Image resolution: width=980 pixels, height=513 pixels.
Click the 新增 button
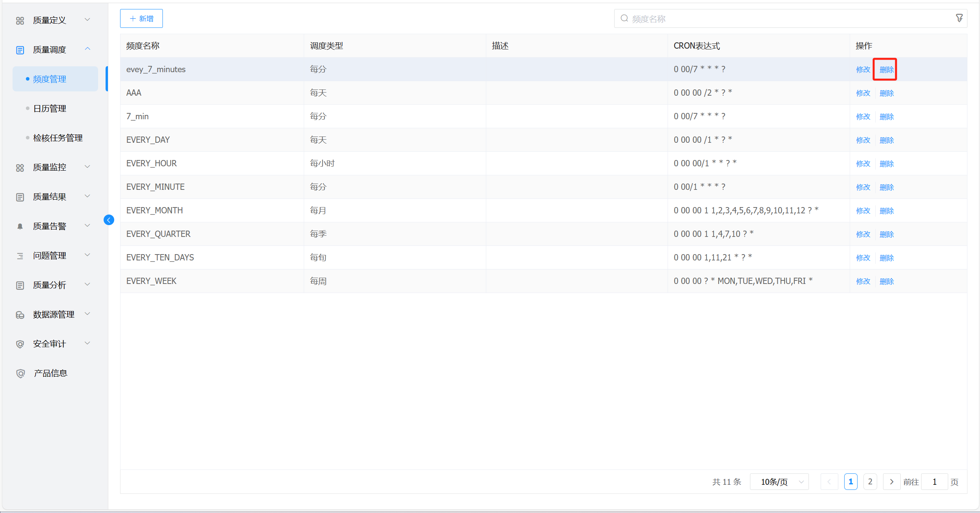pyautogui.click(x=141, y=18)
